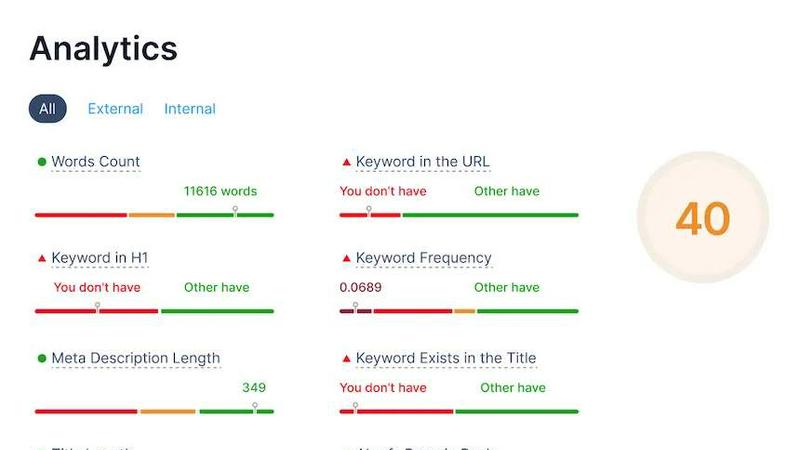Click the Analytics page heading
Viewport: 800px width, 450px height.
[x=103, y=48]
